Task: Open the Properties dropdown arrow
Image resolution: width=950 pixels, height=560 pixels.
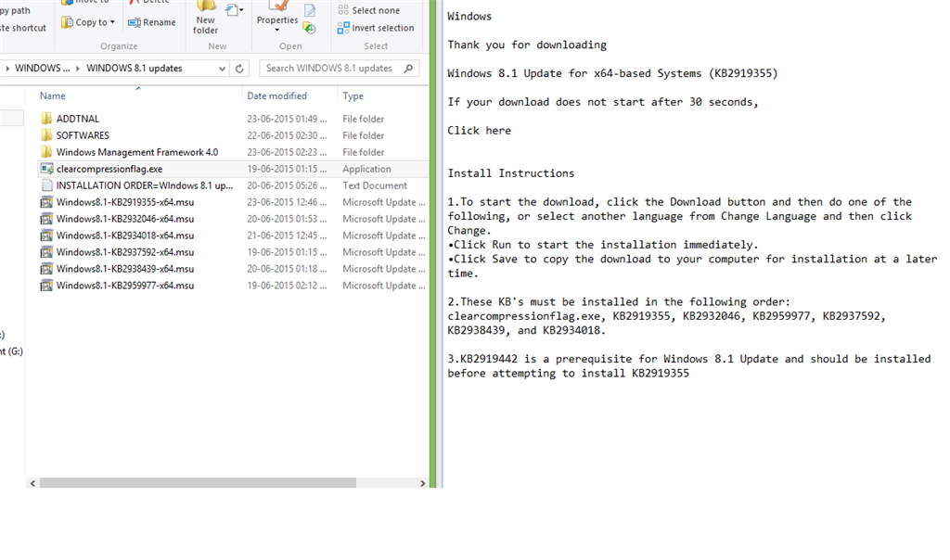Action: [x=276, y=30]
